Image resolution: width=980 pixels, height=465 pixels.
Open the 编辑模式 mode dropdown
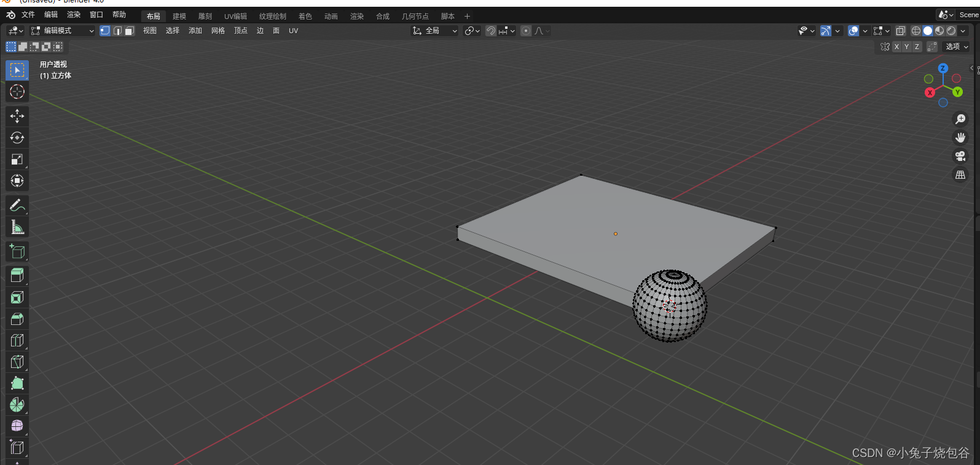coord(63,31)
